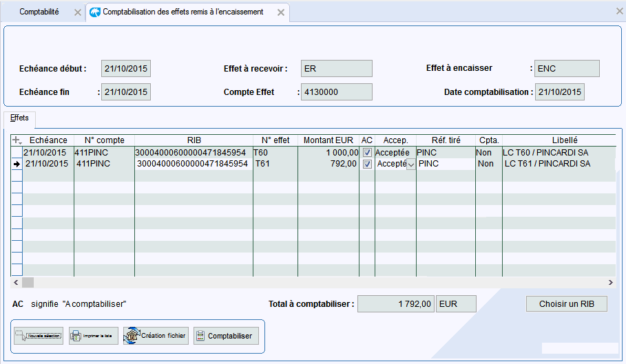Click the Nouvelle sélection button
Image resolution: width=626 pixels, height=364 pixels.
coord(39,336)
